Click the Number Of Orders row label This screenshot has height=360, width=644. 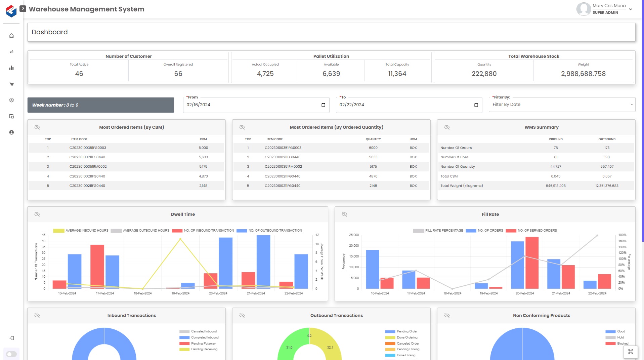click(456, 148)
